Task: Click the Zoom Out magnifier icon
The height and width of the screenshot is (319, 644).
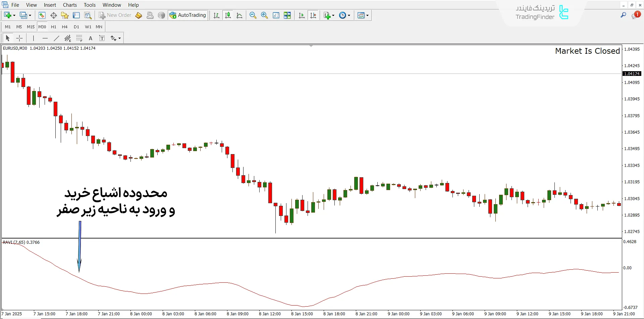Action: (x=253, y=15)
